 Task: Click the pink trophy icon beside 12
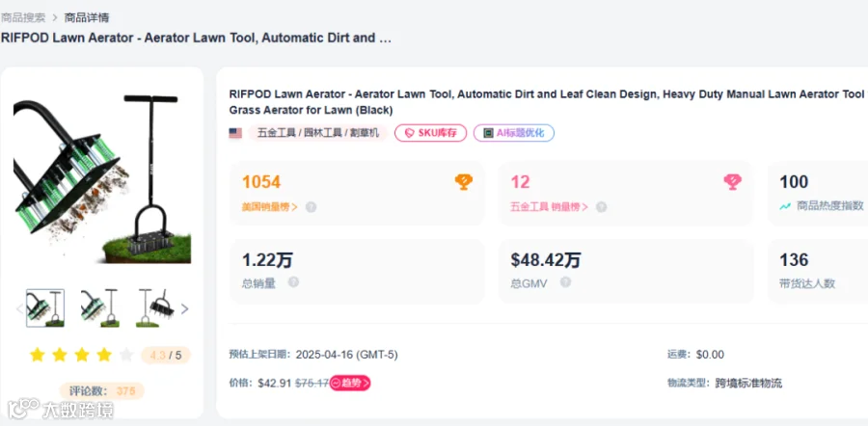coord(732,181)
